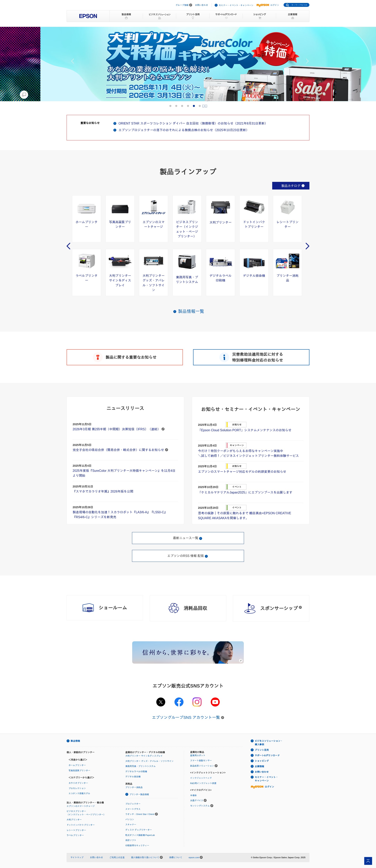Screen dimensions: 376x868
Task: Open Epson Cloud Solution PORT maintenance notice
Action: 244,430
